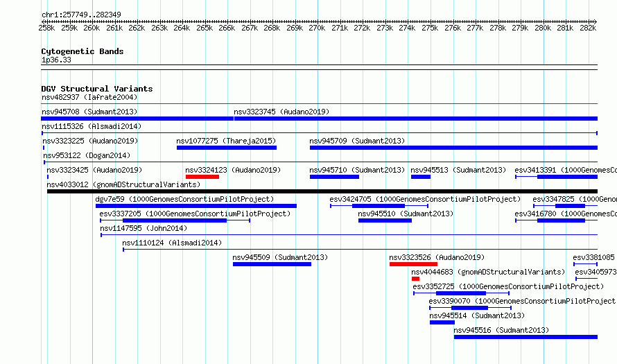Click the 261k ruler position label
617x364 pixels.
tap(114, 28)
